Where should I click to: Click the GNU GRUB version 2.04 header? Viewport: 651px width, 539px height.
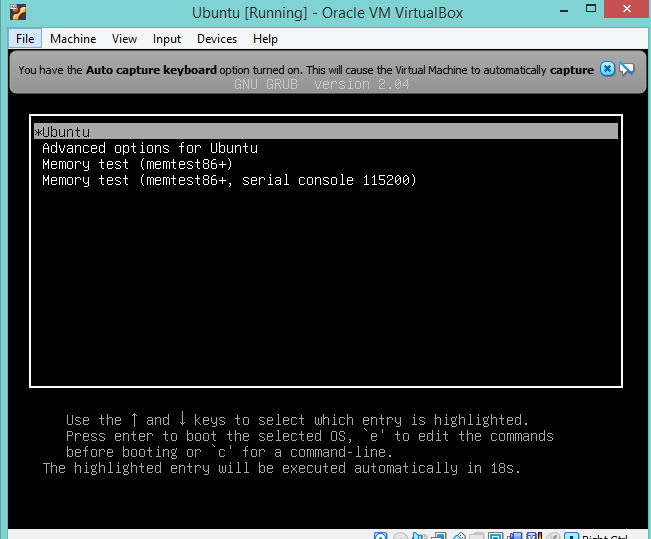[322, 84]
